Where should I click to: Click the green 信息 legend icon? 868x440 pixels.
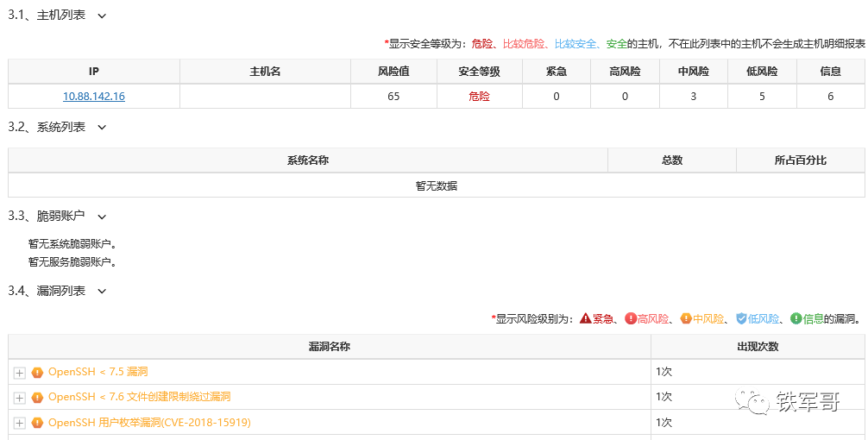(796, 319)
